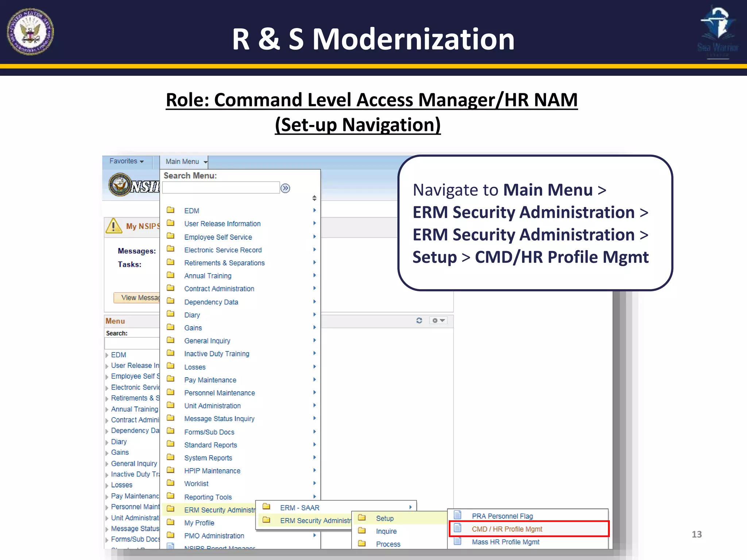
Task: Open the gear settings dropdown in Menu pagelet
Action: [x=438, y=320]
